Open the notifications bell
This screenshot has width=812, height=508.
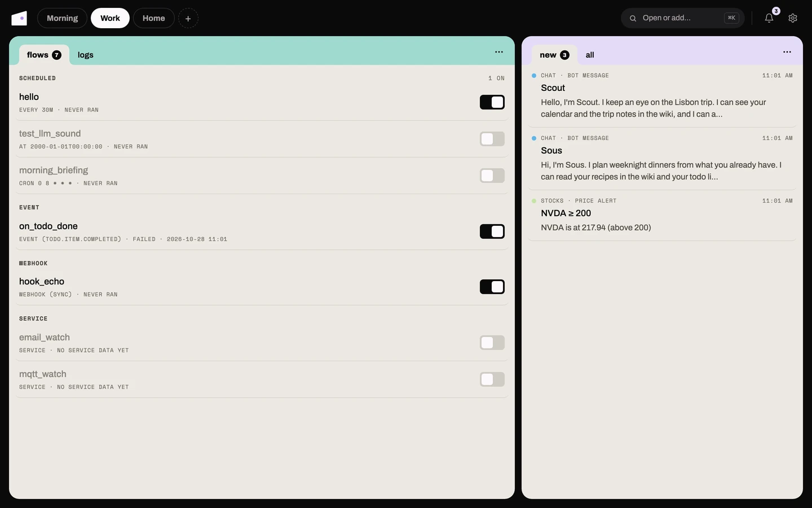click(x=769, y=18)
